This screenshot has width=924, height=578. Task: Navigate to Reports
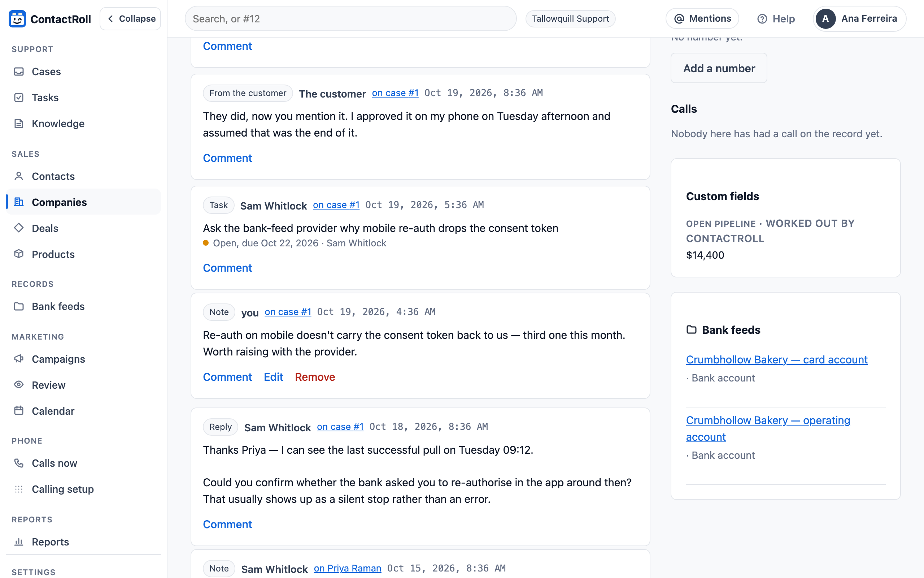click(x=83, y=542)
